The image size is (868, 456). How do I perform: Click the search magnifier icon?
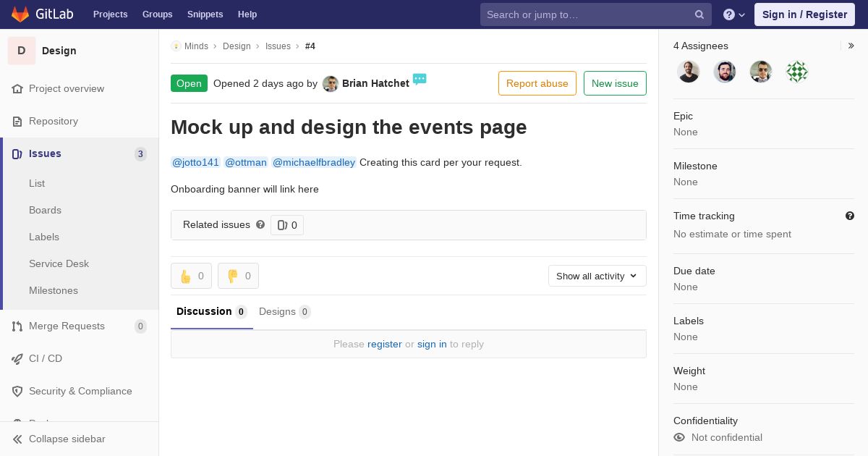point(699,14)
